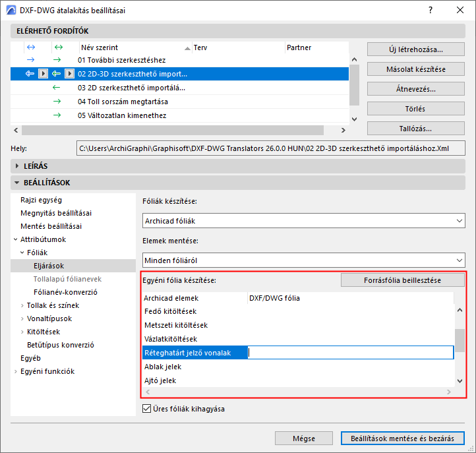The width and height of the screenshot is (476, 453).
Task: Click first play-box icon in selected translator row
Action: (x=43, y=73)
